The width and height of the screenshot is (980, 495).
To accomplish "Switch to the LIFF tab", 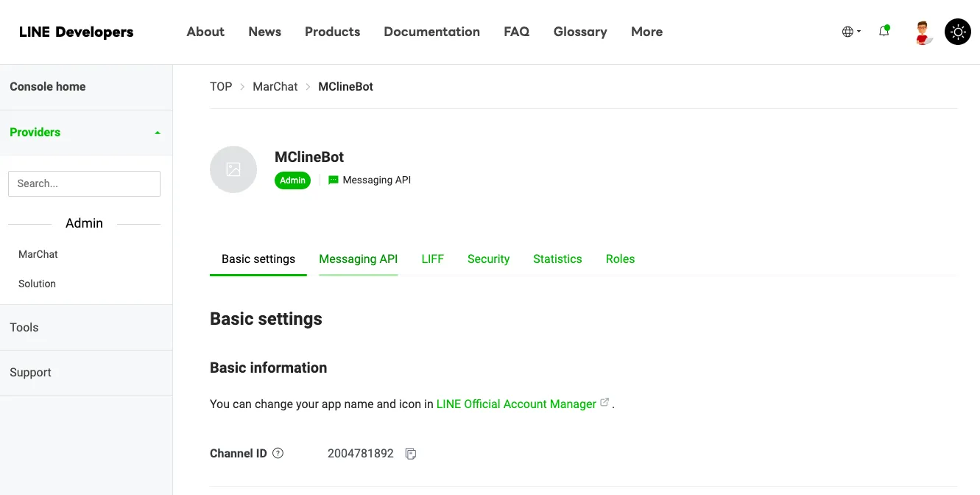I will point(433,259).
